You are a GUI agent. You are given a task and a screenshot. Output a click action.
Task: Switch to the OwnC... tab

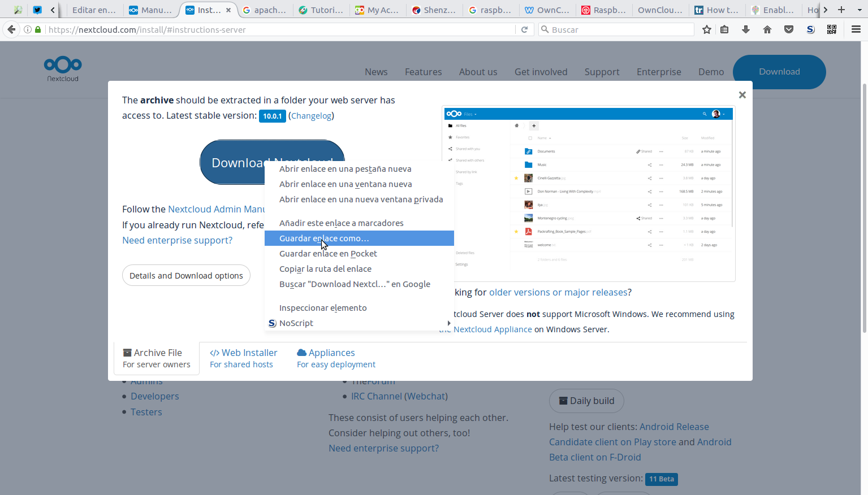click(547, 10)
